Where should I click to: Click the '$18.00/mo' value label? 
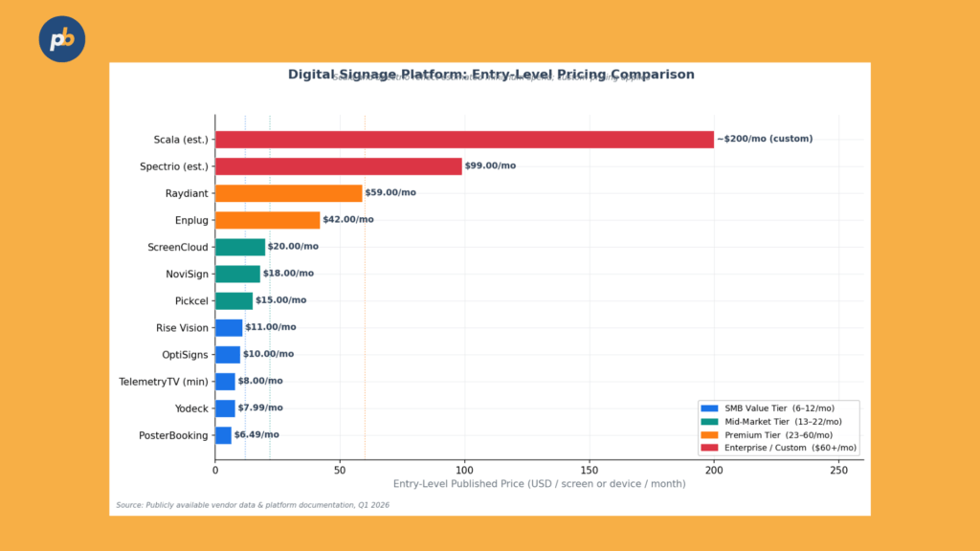point(288,273)
